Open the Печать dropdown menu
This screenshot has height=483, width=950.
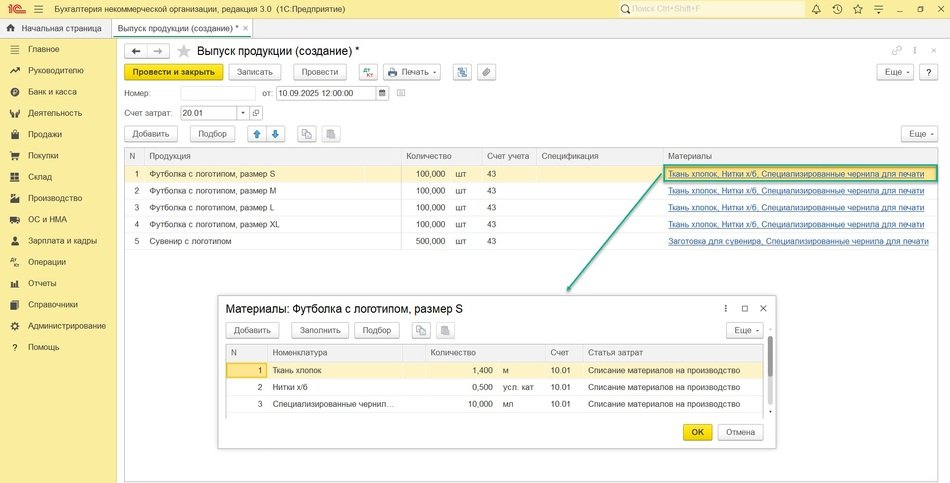pyautogui.click(x=414, y=72)
